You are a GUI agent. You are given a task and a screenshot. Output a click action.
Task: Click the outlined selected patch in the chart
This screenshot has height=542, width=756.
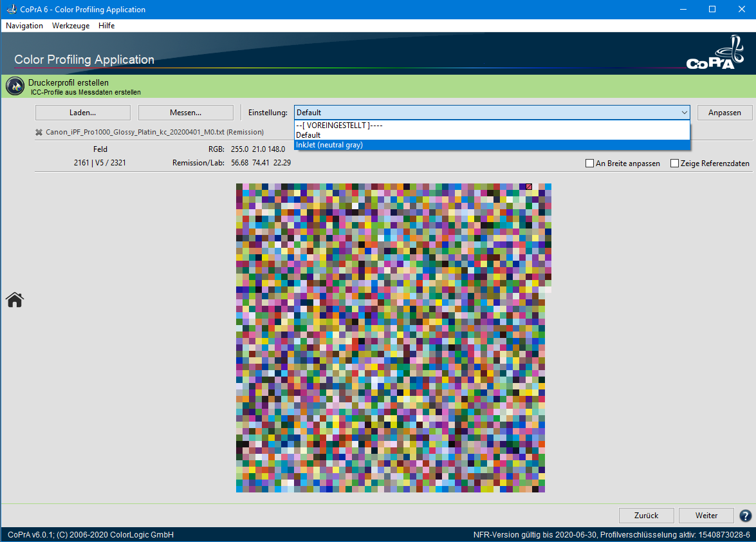pos(529,187)
